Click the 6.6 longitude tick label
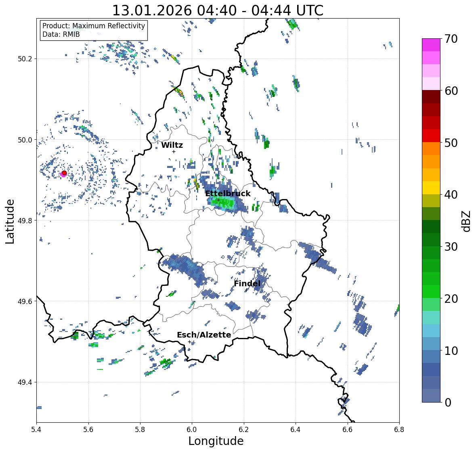Image resolution: width=476 pixels, height=451 pixels. click(348, 430)
